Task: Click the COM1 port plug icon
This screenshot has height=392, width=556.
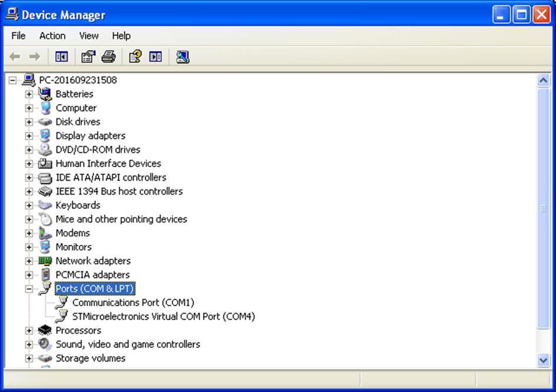Action: (62, 303)
